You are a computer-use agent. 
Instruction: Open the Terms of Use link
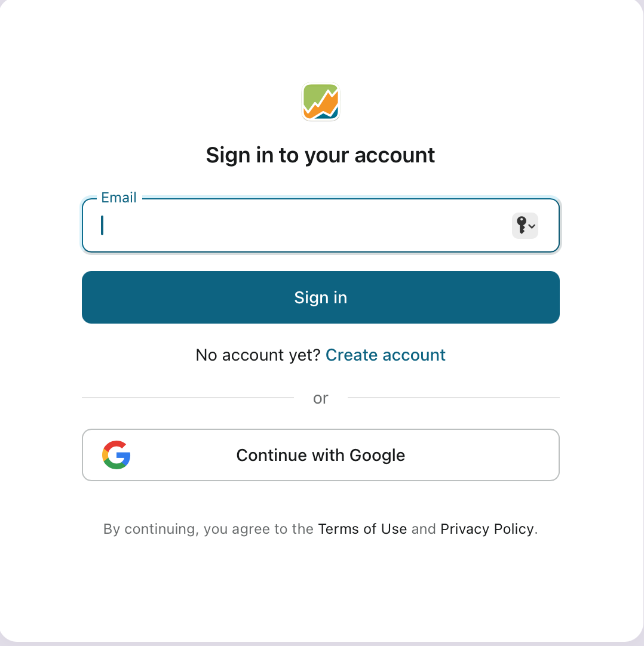[x=363, y=528]
